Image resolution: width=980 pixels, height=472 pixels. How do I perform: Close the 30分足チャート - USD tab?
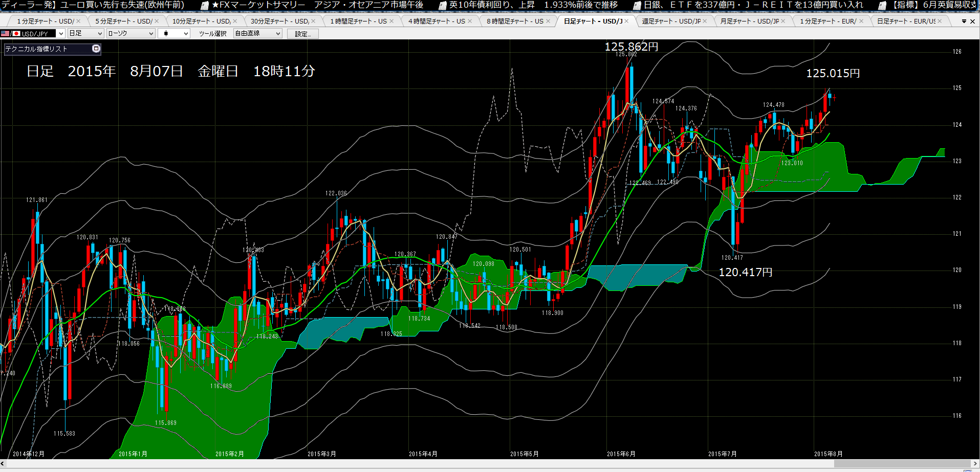pyautogui.click(x=313, y=21)
